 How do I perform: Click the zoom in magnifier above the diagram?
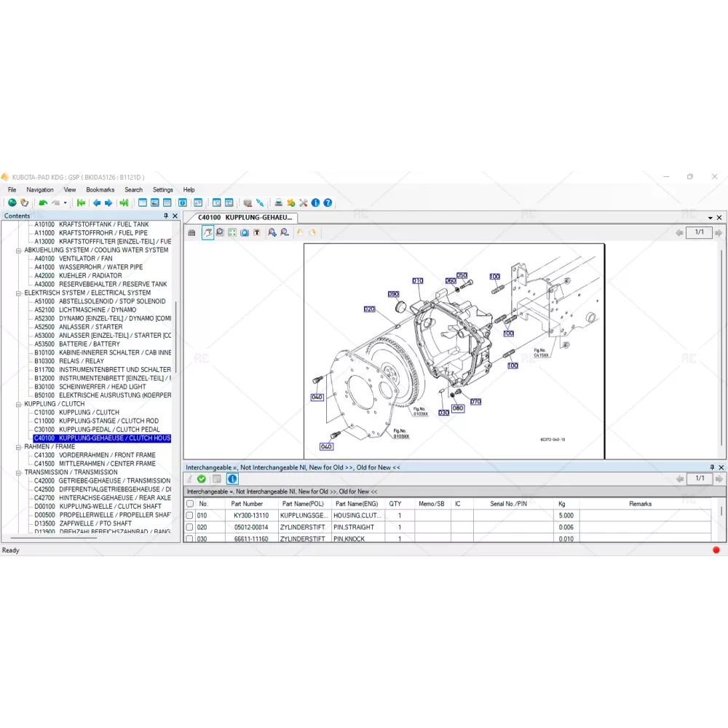pyautogui.click(x=272, y=232)
